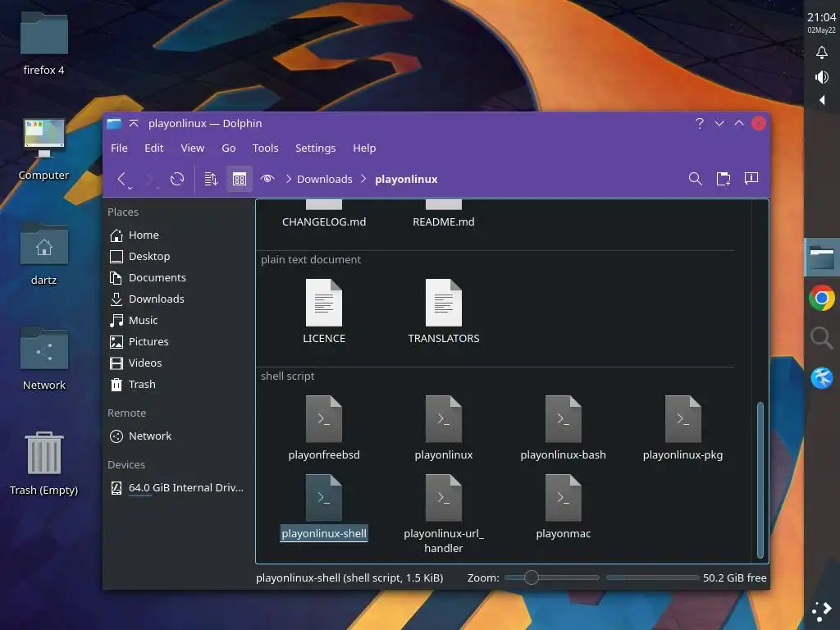The width and height of the screenshot is (840, 630).
Task: Expand the chevron before playonlinux breadcrumb
Action: 363,179
